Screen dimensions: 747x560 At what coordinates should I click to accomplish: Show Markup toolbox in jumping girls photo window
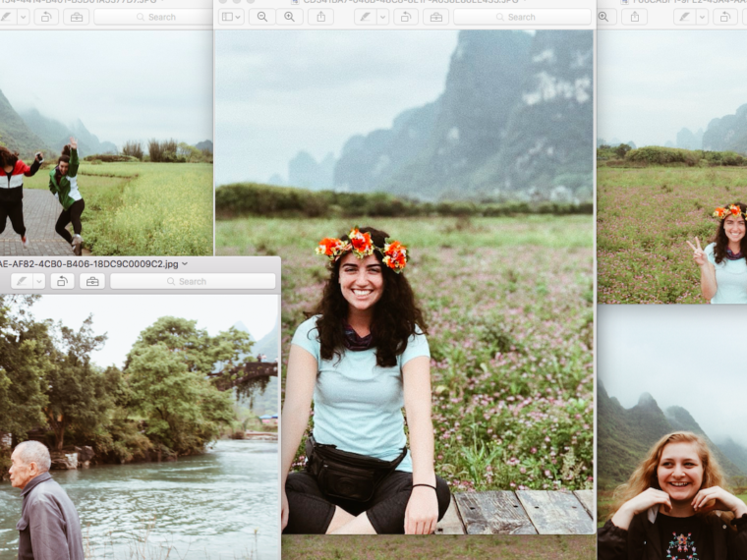click(x=77, y=17)
